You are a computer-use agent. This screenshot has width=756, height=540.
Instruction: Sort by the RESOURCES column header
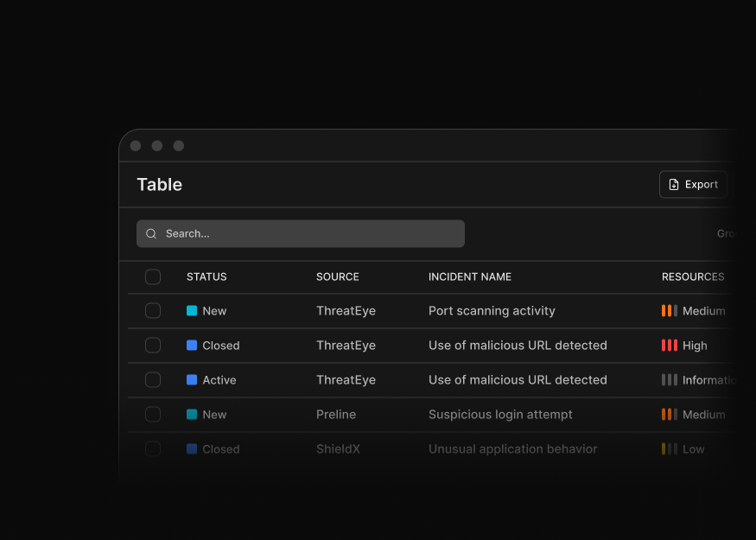pyautogui.click(x=693, y=276)
